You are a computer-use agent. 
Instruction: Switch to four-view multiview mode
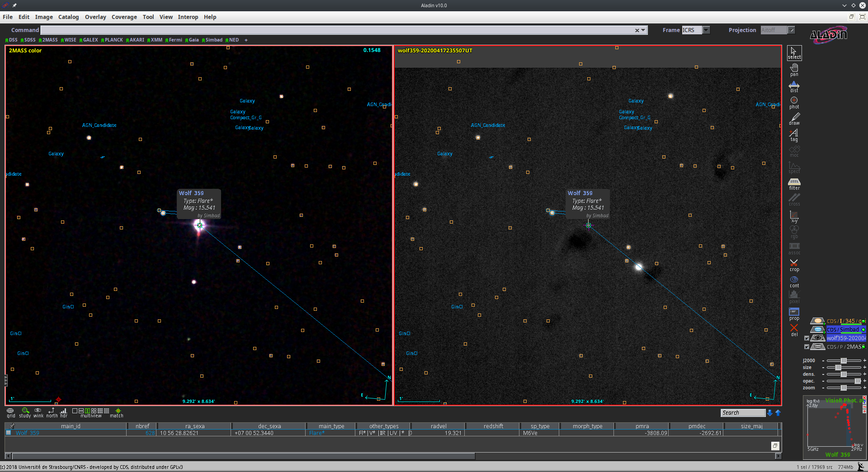pyautogui.click(x=94, y=411)
